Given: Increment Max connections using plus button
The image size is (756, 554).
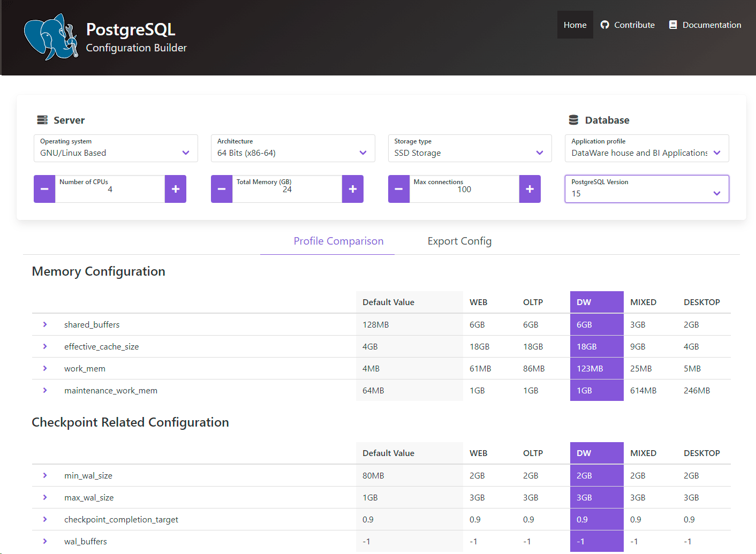Looking at the screenshot, I should click(530, 189).
